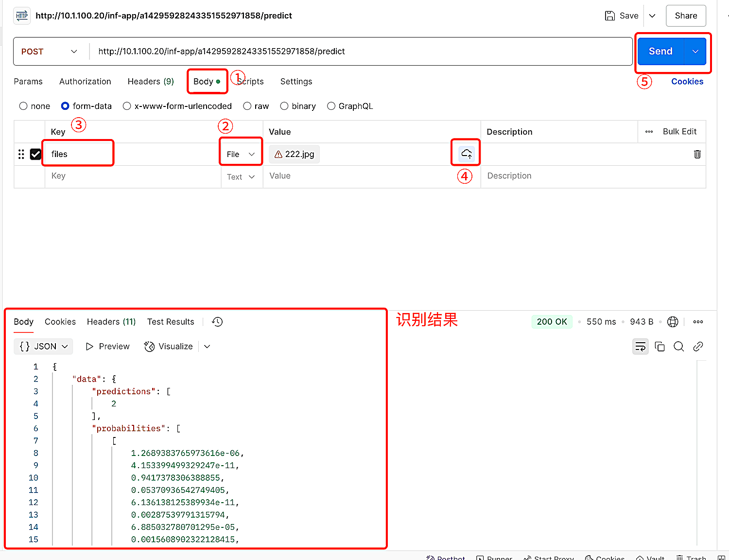The width and height of the screenshot is (729, 560).
Task: Click the Bulk Edit link
Action: (x=679, y=132)
